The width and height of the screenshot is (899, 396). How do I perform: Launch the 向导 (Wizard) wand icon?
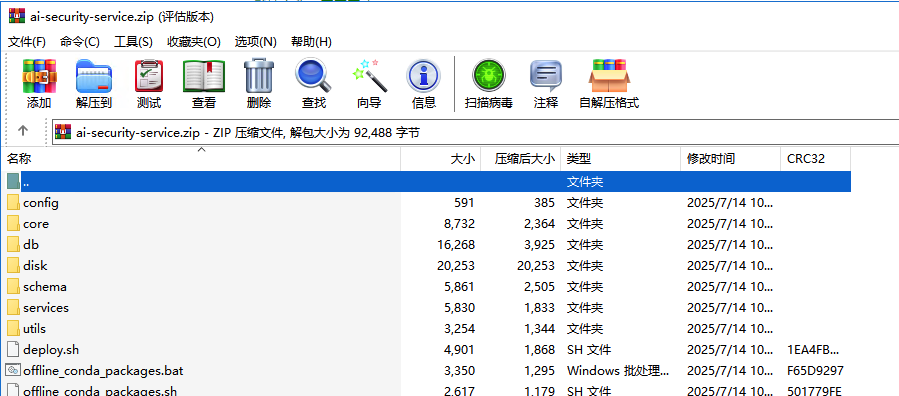click(369, 76)
